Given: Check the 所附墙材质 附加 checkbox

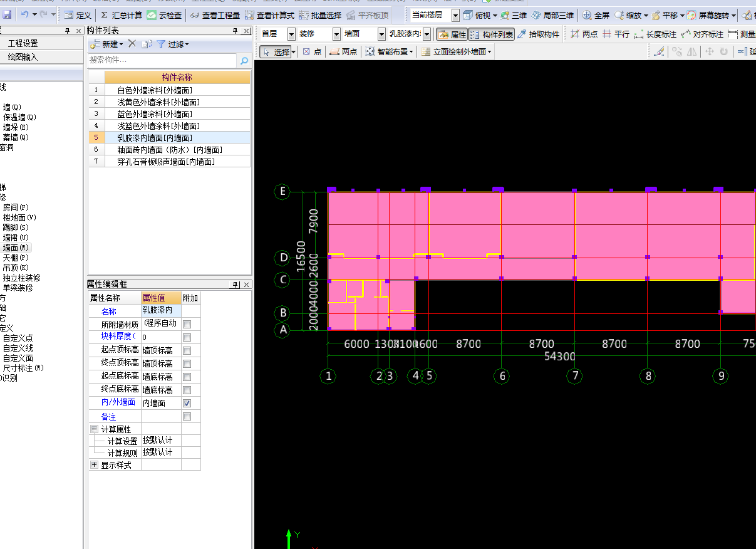Looking at the screenshot, I should click(x=187, y=324).
